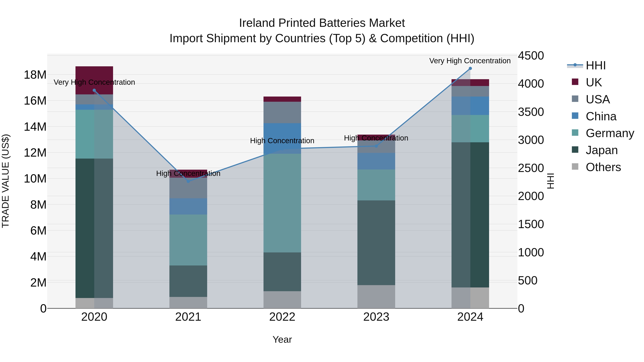Toggle USA series in legend
The width and height of the screenshot is (644, 362).
[x=591, y=99]
